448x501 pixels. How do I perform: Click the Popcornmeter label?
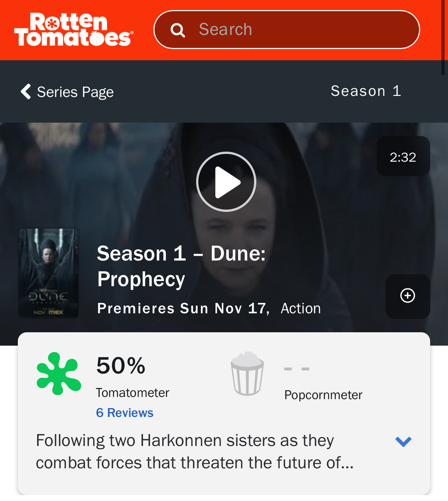click(323, 395)
